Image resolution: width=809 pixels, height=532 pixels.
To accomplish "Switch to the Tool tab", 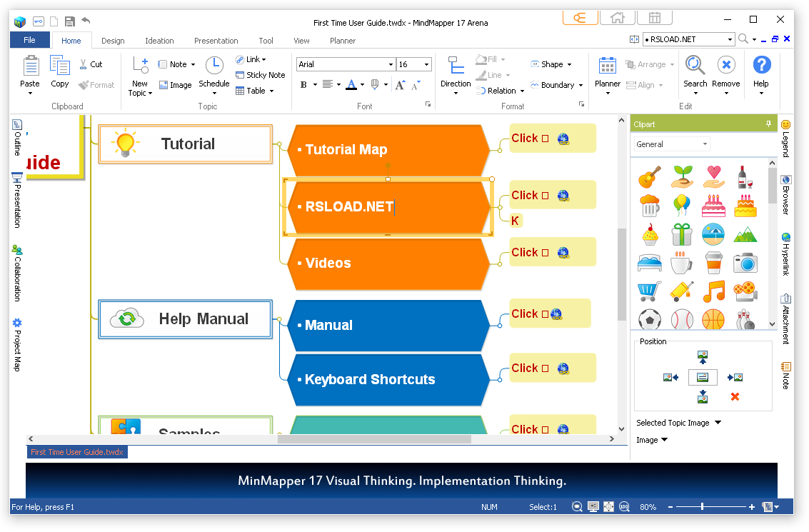I will click(x=266, y=41).
